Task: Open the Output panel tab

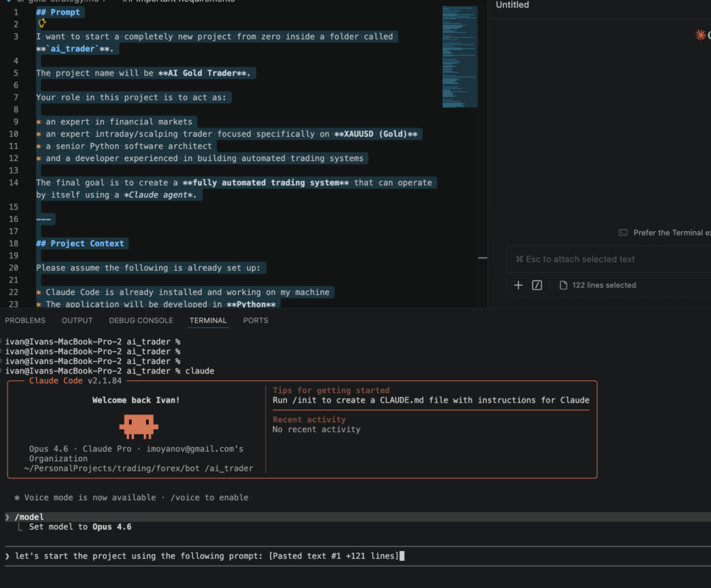Action: click(x=77, y=321)
